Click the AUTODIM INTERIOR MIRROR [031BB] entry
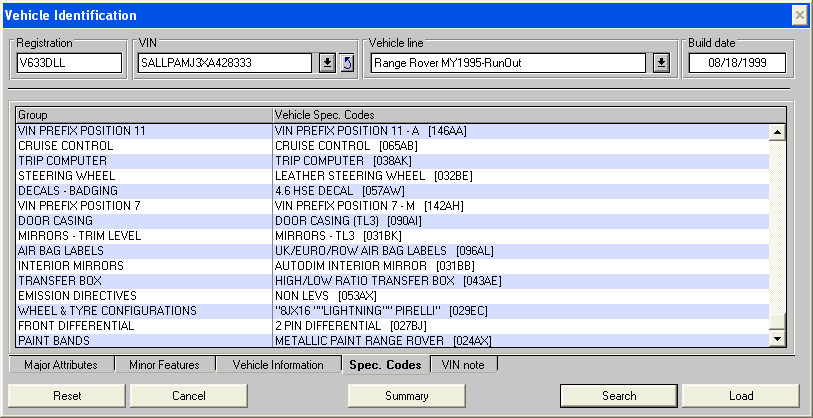Screen dimensions: 813x418 (375, 266)
